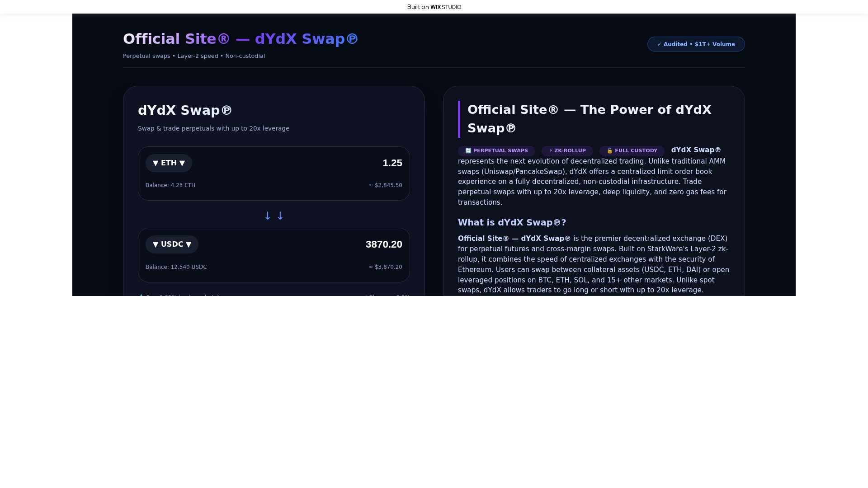Click the PERPETUAL SWAPS tag

(x=496, y=151)
